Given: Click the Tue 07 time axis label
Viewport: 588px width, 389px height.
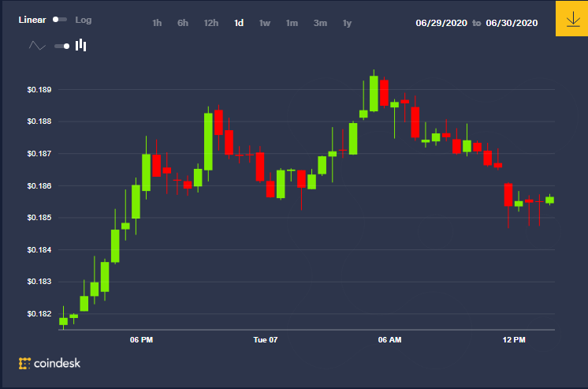Looking at the screenshot, I should [266, 340].
